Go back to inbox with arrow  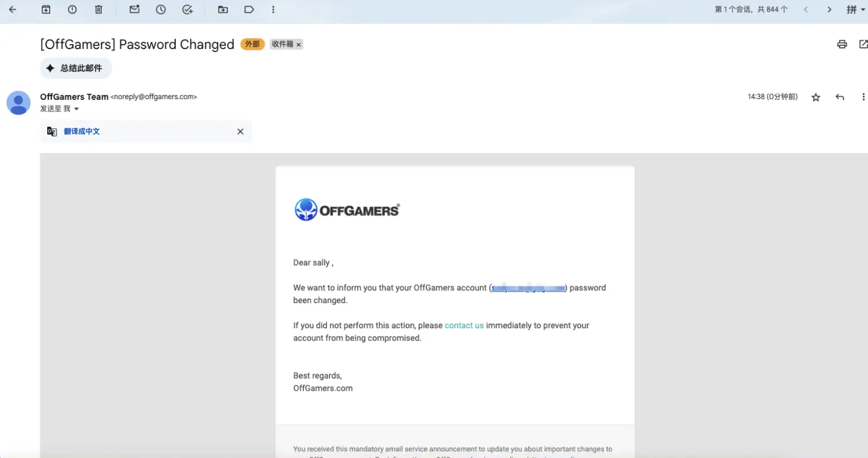(12, 10)
